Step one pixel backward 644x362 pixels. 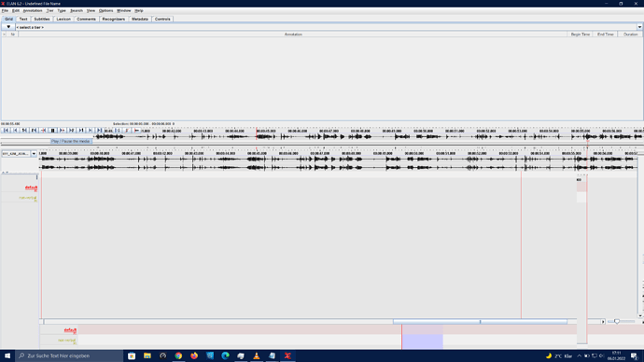[x=43, y=130]
